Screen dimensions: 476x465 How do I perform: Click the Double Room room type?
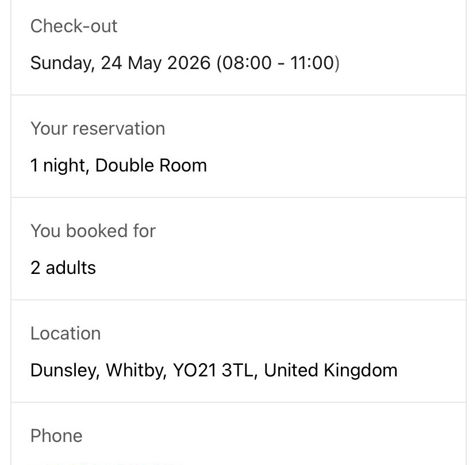click(x=151, y=165)
